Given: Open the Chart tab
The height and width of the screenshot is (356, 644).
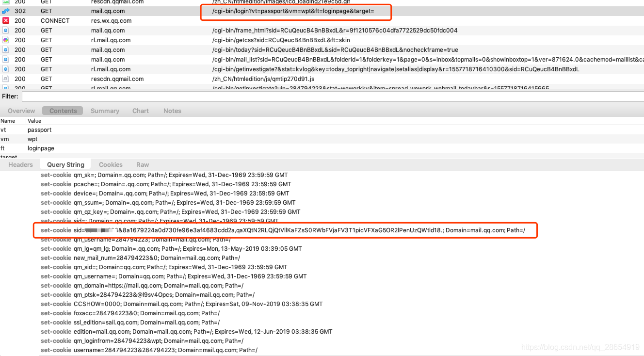Looking at the screenshot, I should [141, 111].
